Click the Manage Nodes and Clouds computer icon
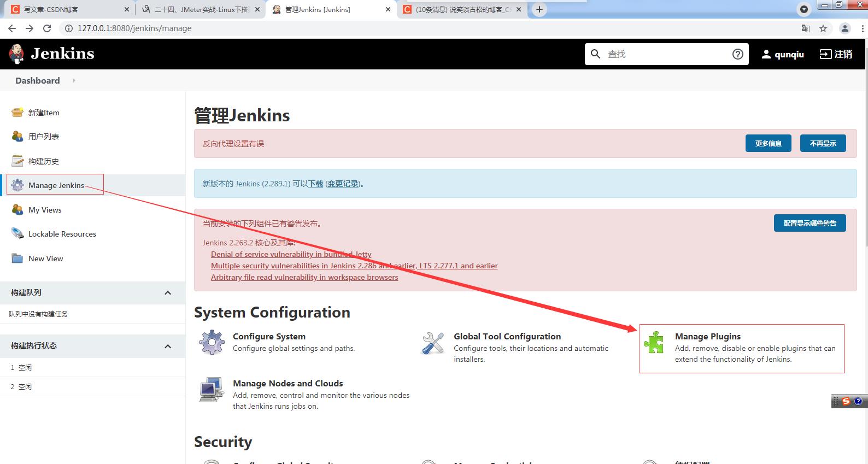The image size is (868, 464). pos(212,390)
